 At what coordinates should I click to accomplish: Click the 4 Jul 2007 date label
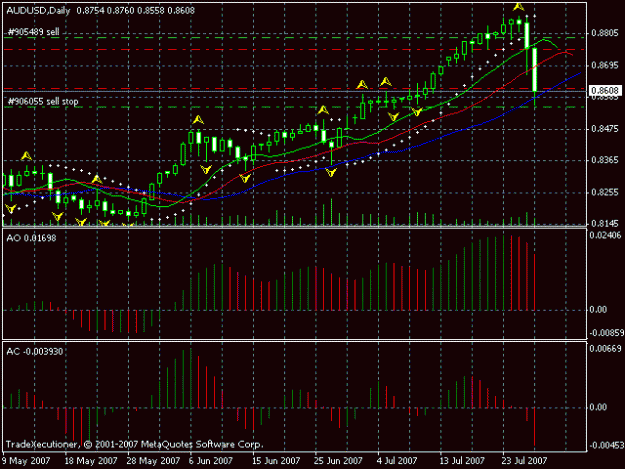tap(397, 461)
